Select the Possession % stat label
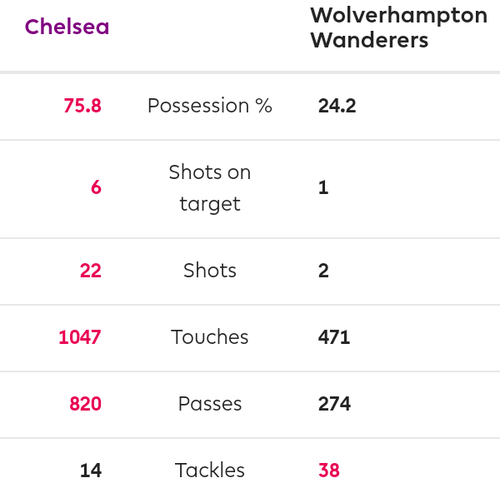 click(x=210, y=106)
